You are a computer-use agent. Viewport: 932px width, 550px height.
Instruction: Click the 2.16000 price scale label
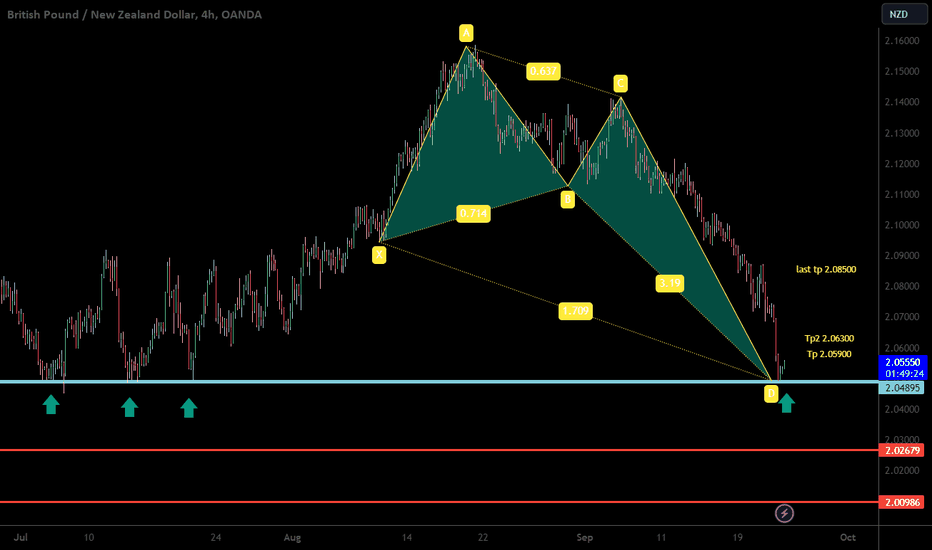[902, 41]
